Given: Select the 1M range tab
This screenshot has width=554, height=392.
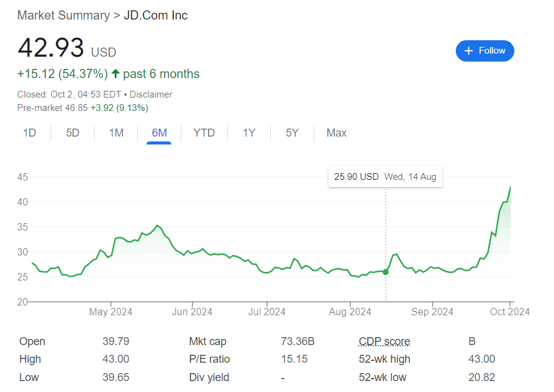Looking at the screenshot, I should pos(117,133).
